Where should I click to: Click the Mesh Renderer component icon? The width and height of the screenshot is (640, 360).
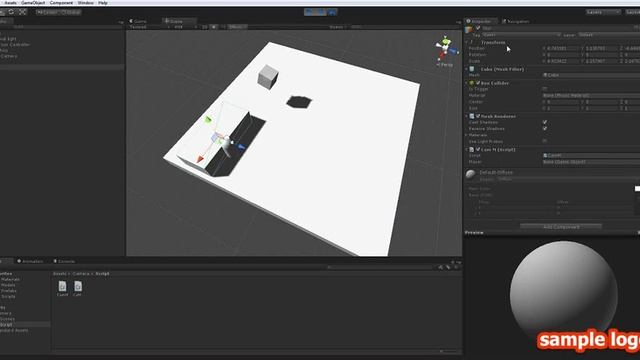(x=472, y=116)
